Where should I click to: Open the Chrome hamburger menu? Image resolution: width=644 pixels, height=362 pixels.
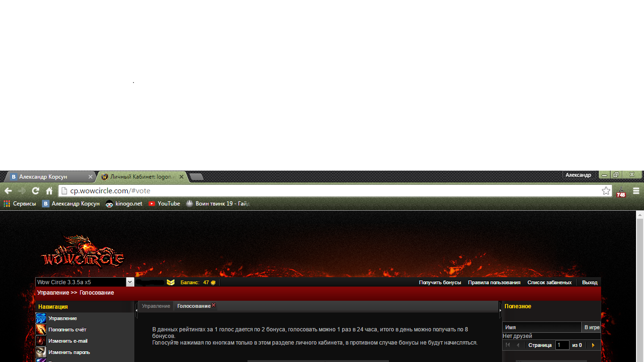pos(636,191)
